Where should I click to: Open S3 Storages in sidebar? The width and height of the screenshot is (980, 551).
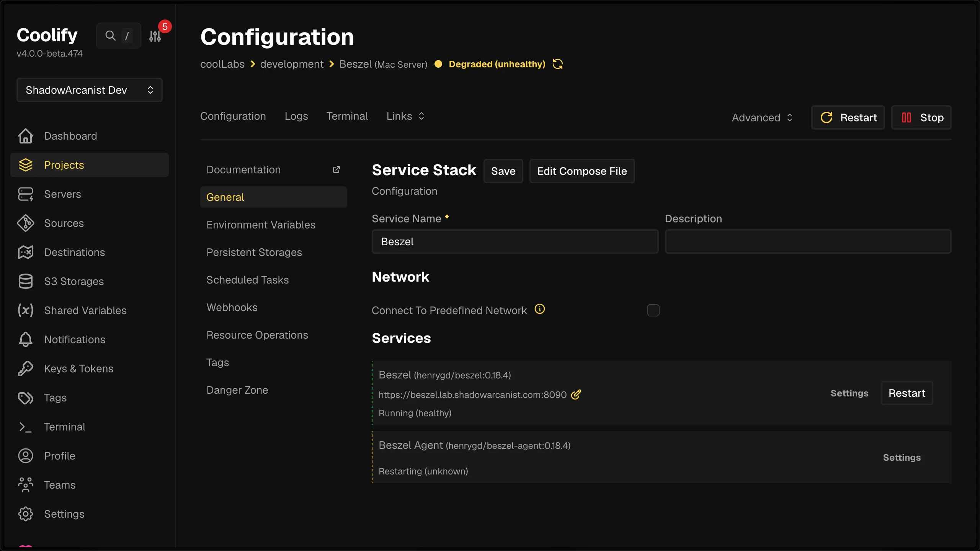click(74, 281)
